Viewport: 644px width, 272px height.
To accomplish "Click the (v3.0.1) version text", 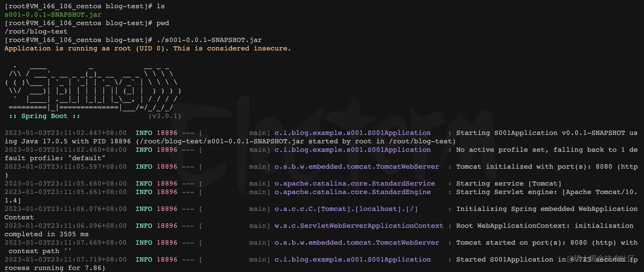I will pos(165,116).
